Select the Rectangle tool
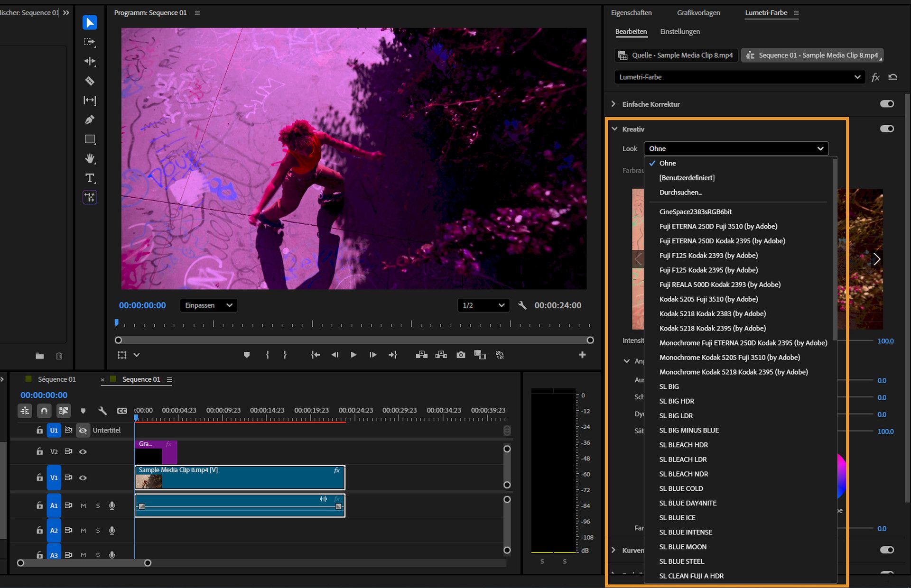Image resolution: width=911 pixels, height=588 pixels. click(x=89, y=139)
